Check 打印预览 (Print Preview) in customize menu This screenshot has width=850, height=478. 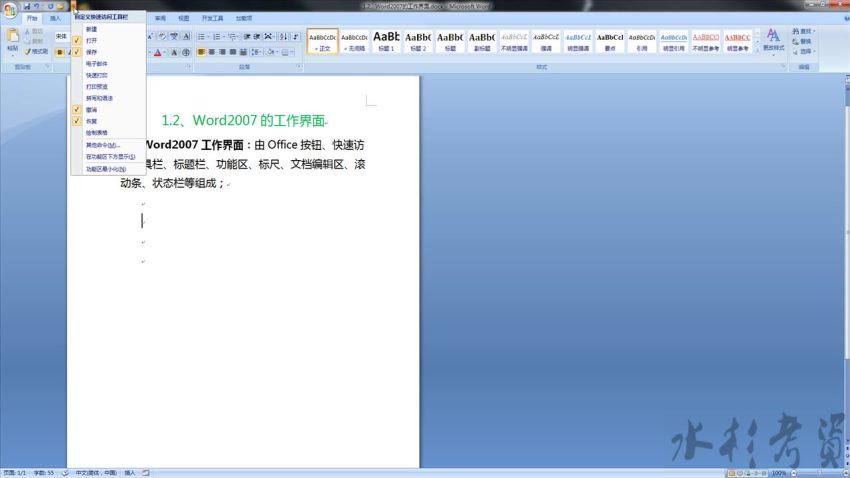click(x=108, y=87)
